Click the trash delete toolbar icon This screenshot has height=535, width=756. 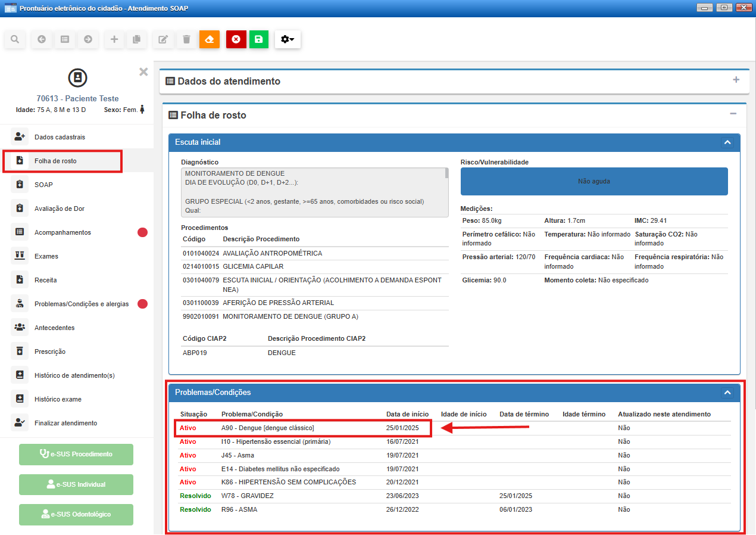click(186, 39)
